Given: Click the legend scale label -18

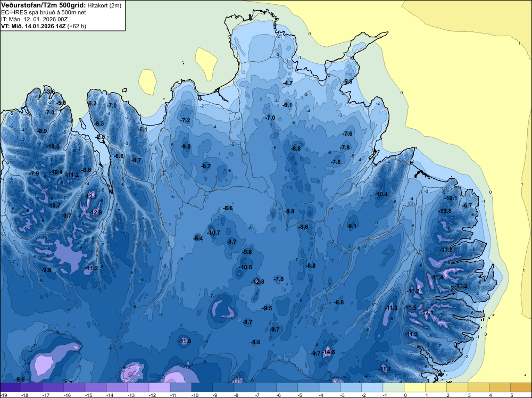Looking at the screenshot, I should point(25,395).
